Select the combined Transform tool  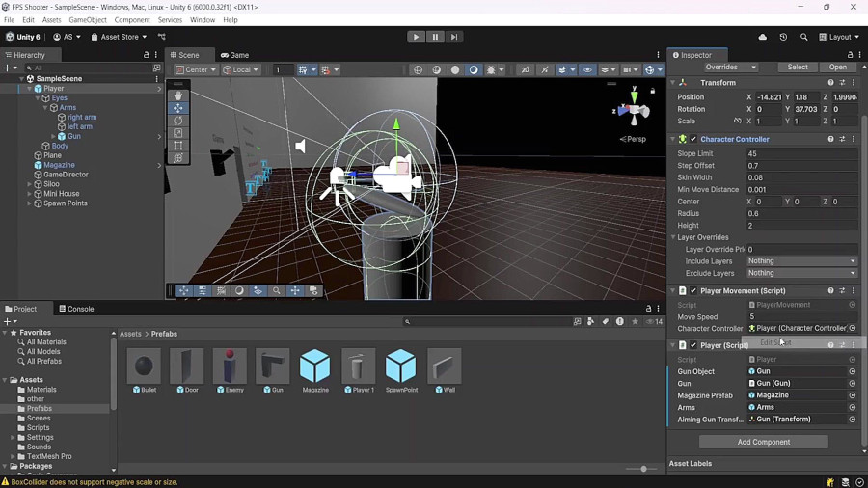coord(177,158)
